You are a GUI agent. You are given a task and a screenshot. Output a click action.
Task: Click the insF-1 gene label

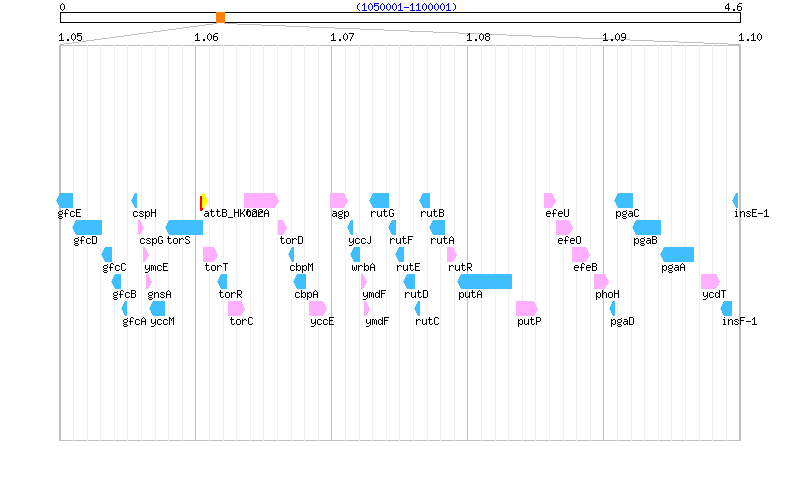[739, 321]
